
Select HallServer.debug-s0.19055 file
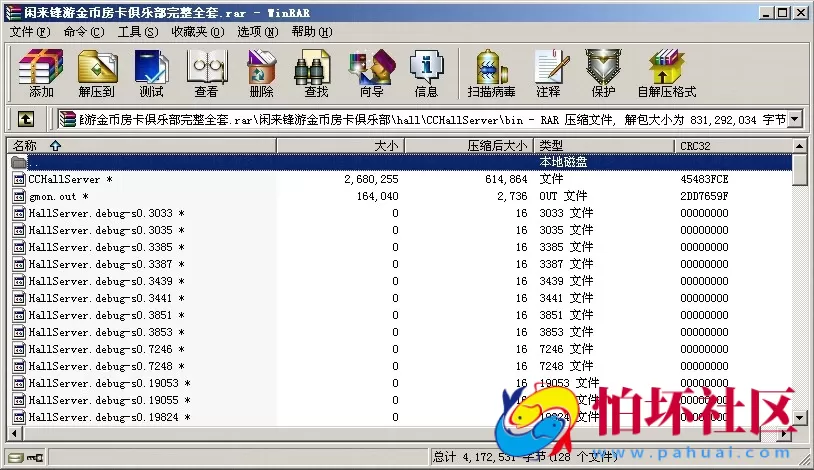(x=110, y=400)
